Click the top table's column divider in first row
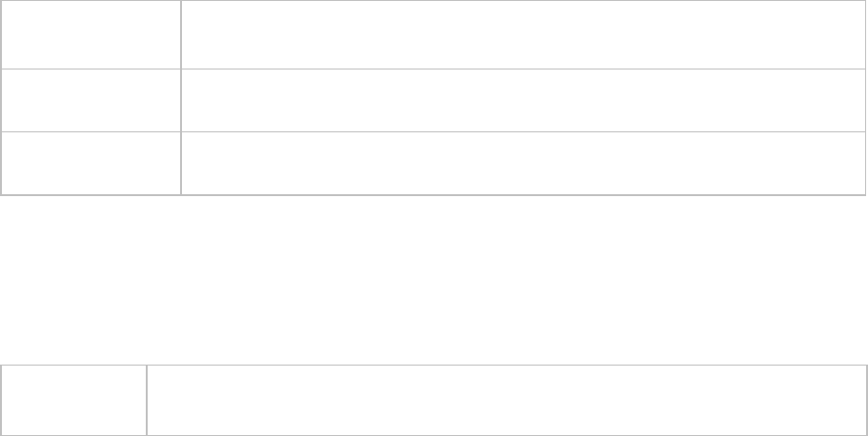 click(180, 34)
